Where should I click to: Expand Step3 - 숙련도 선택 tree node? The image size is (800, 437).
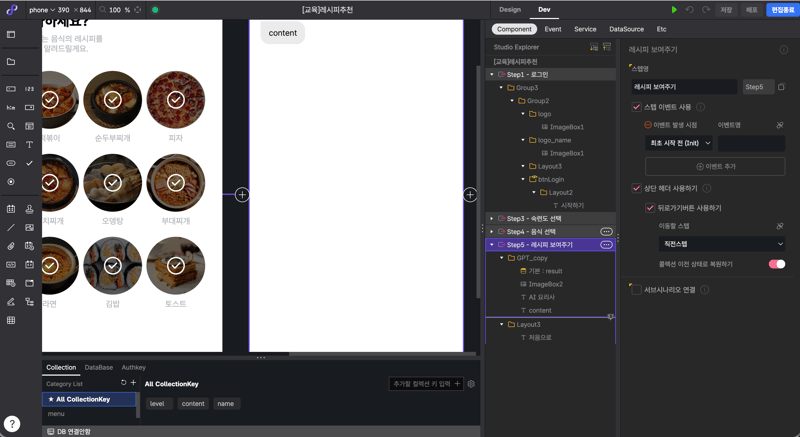coord(492,218)
